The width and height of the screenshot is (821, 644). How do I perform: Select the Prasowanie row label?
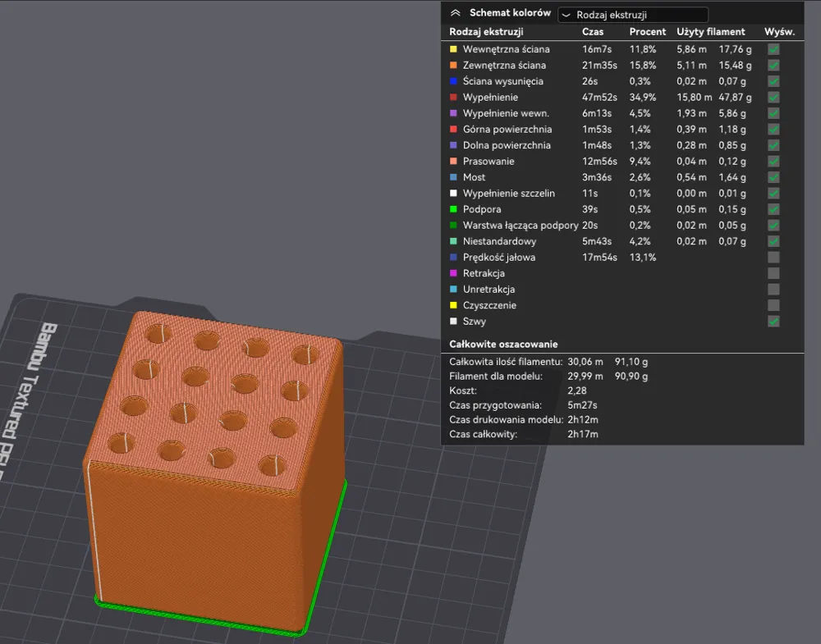tap(488, 161)
